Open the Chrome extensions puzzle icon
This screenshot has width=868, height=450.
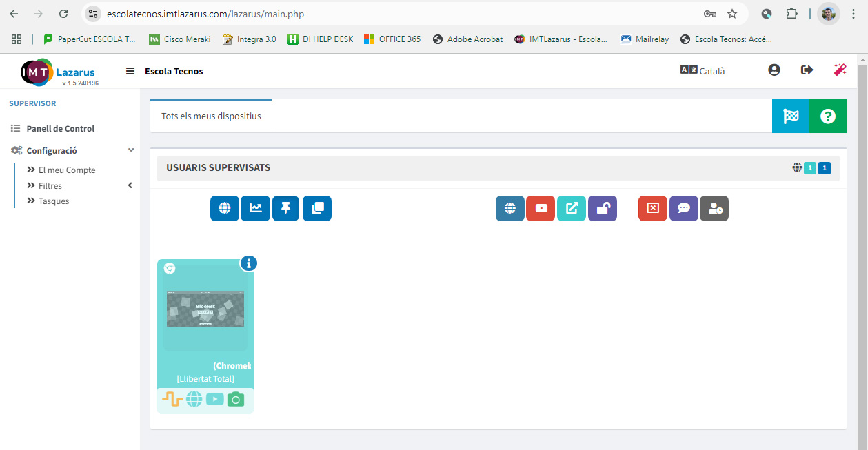791,14
